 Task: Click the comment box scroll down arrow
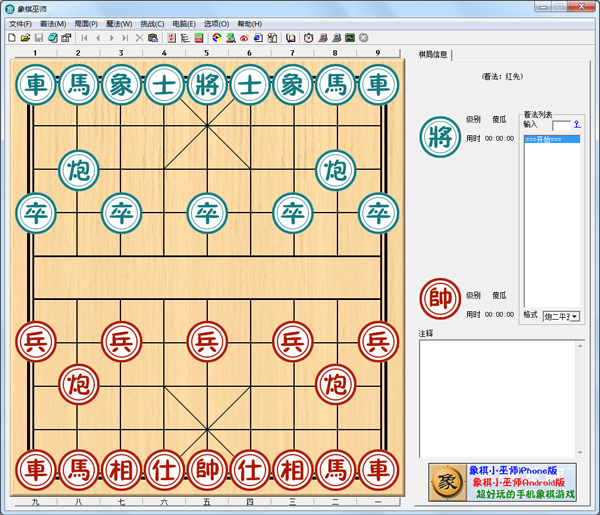(x=580, y=453)
